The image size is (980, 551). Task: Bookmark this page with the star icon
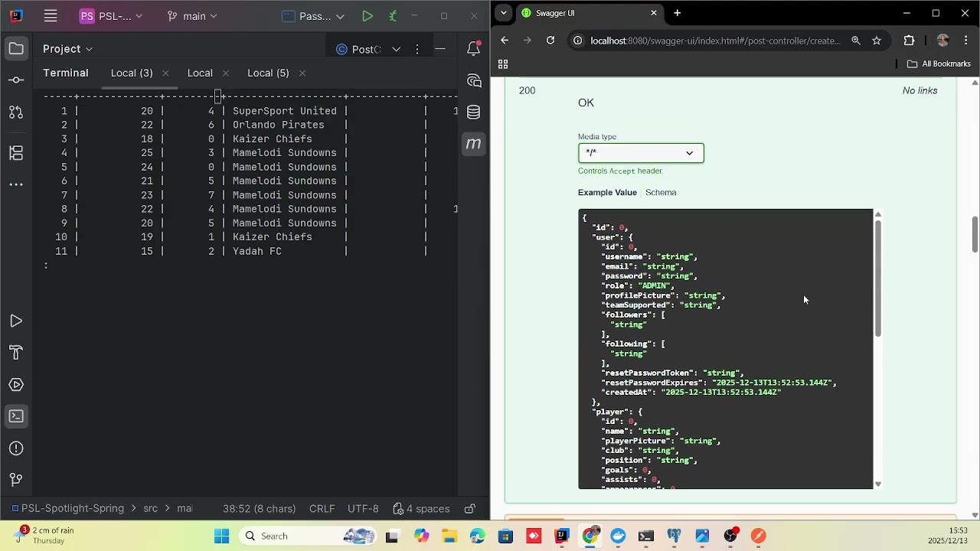877,41
